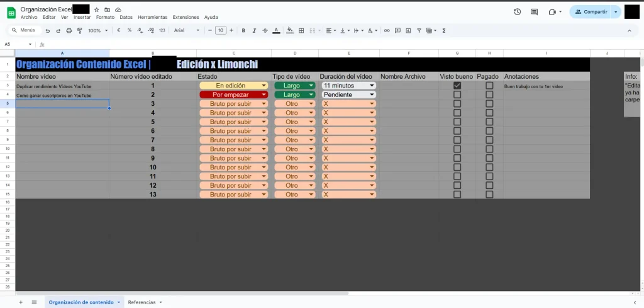The height and width of the screenshot is (308, 644).
Task: Open the fill color picker
Action: (290, 30)
